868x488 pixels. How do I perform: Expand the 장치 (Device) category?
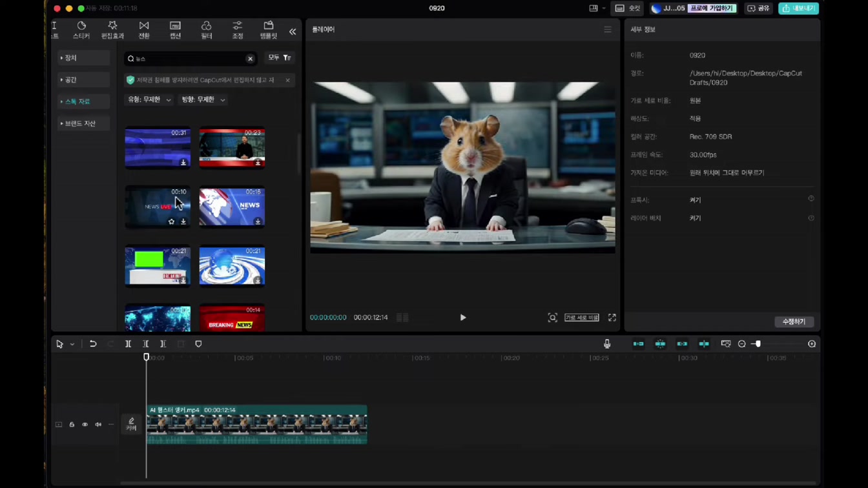coord(83,58)
